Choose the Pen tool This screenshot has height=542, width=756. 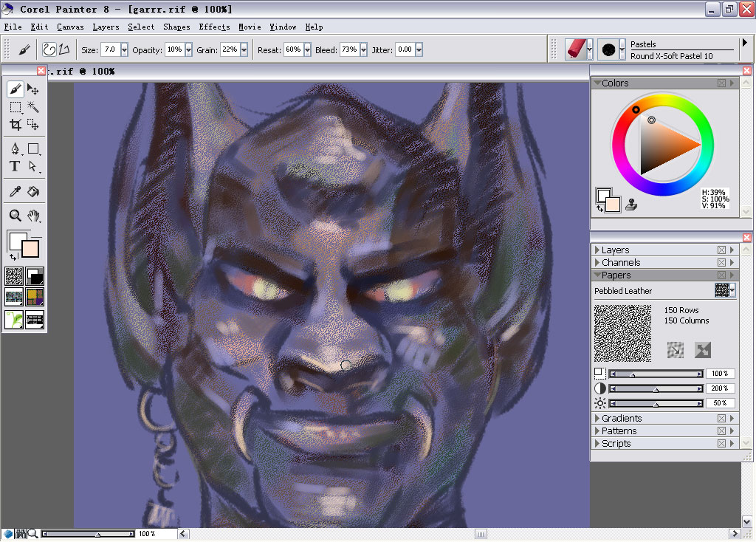click(16, 148)
